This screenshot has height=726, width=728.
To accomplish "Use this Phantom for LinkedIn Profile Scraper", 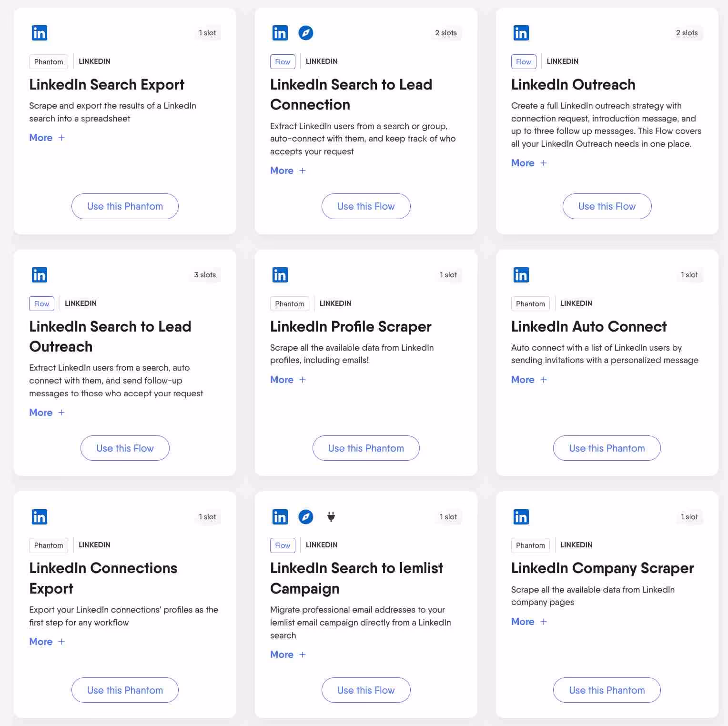I will [366, 448].
